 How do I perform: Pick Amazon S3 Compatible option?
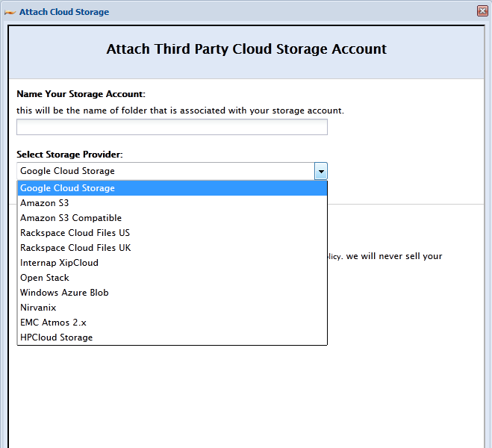coord(172,218)
